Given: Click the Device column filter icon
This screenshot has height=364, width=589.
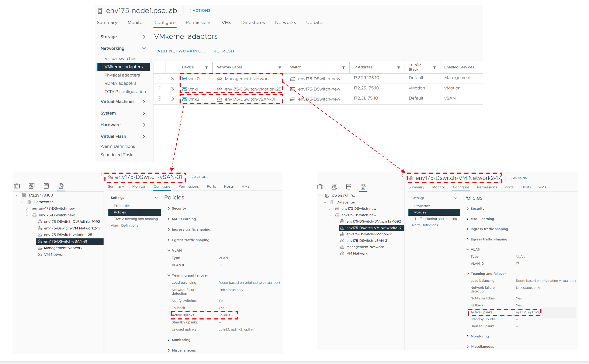Looking at the screenshot, I should point(206,68).
